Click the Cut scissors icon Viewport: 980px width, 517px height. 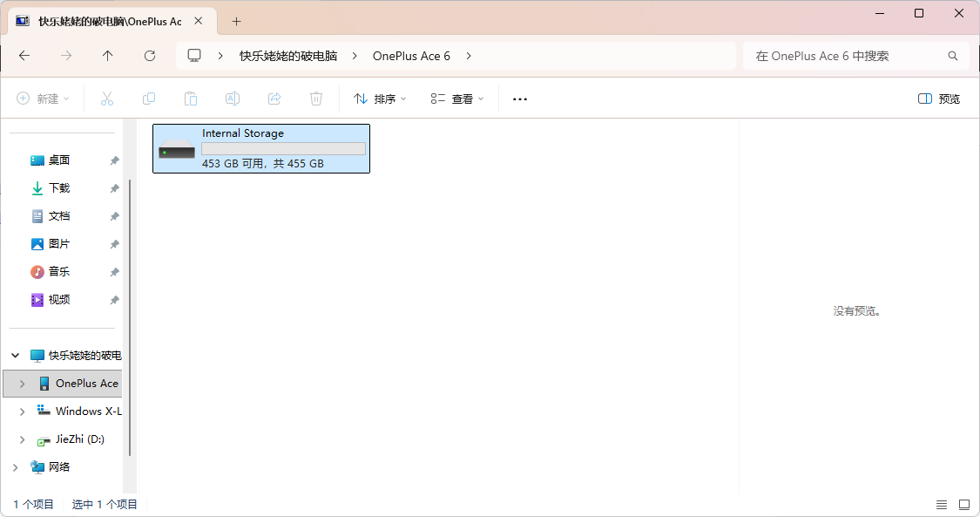click(x=107, y=99)
